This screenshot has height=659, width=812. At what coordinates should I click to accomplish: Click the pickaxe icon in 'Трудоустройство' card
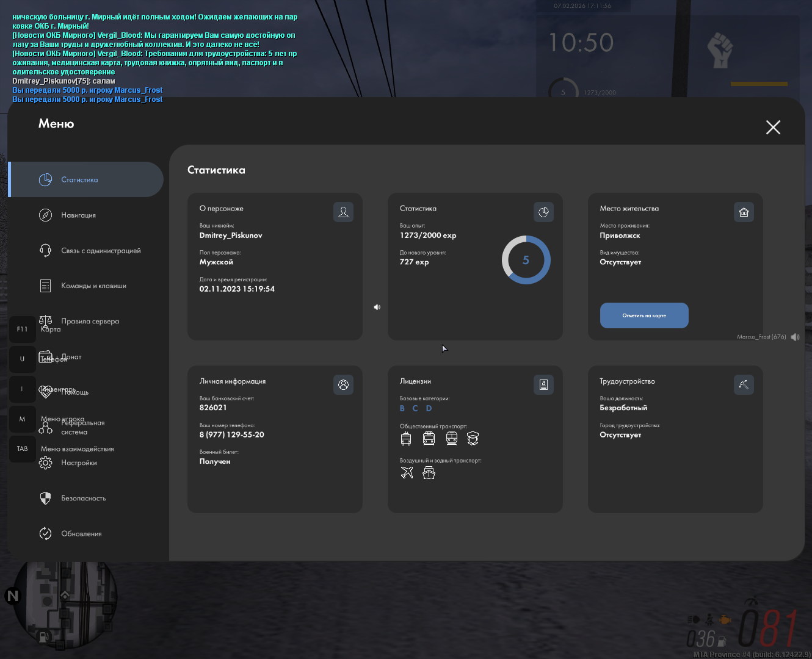744,385
